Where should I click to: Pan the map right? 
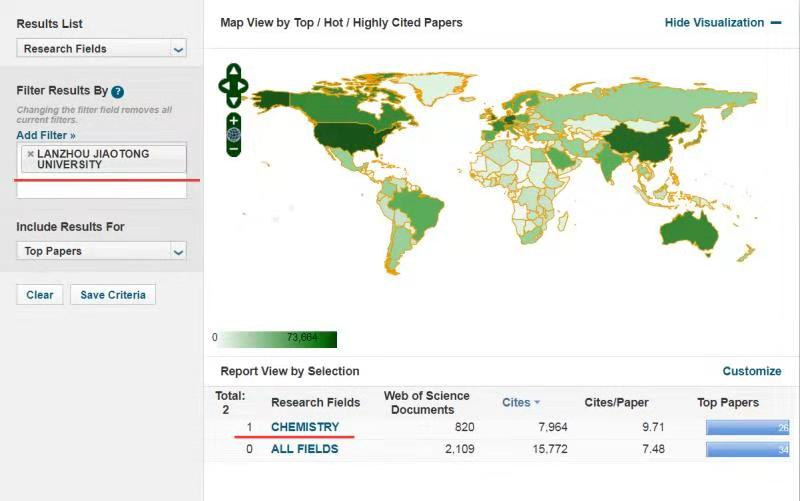243,87
